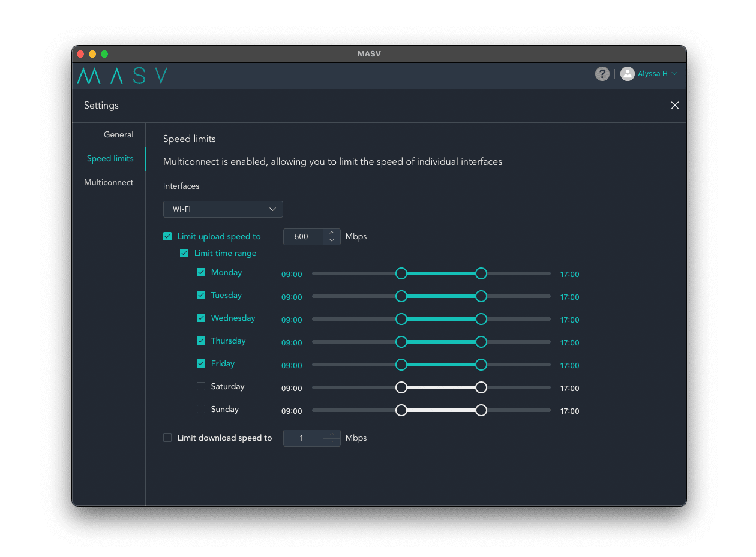Enable the Saturday time range
The width and height of the screenshot is (756, 557).
click(201, 386)
